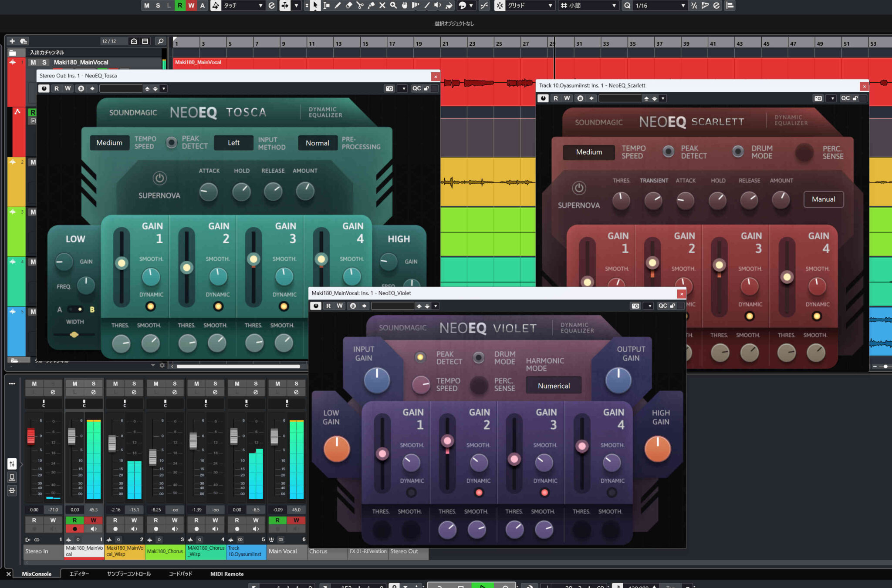The width and height of the screenshot is (892, 588).
Task: Click the Manual button in Scarlett
Action: [x=823, y=199]
